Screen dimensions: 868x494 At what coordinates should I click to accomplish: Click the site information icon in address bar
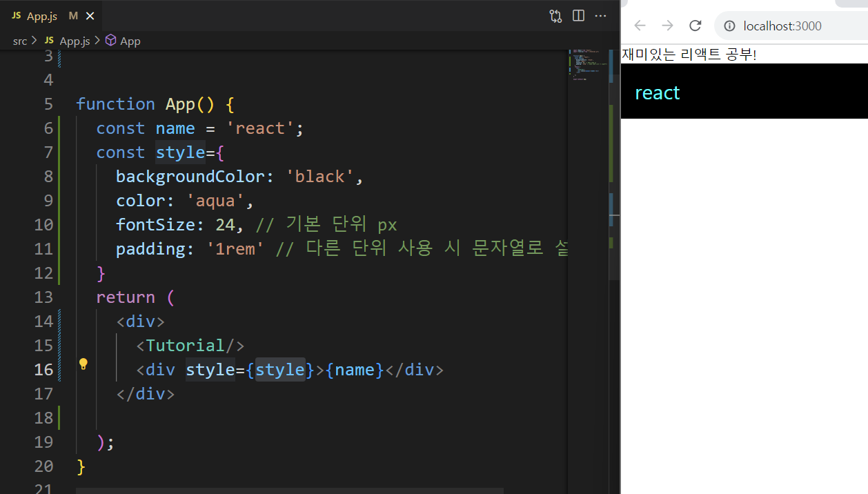click(729, 26)
